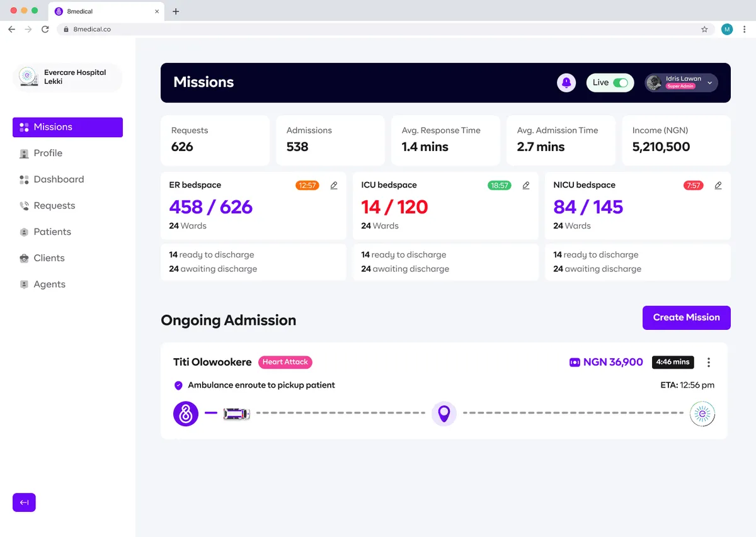Click the Heart Attack tag
This screenshot has width=756, height=537.
tap(285, 362)
